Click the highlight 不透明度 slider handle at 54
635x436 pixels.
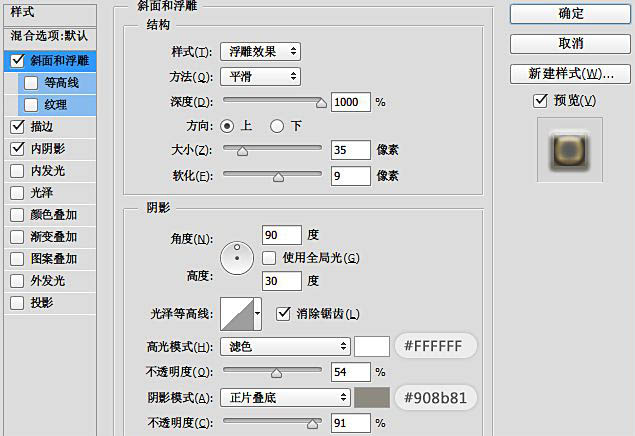(x=276, y=373)
